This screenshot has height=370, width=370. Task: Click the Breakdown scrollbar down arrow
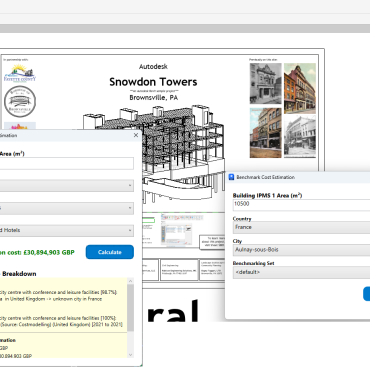[x=130, y=355]
